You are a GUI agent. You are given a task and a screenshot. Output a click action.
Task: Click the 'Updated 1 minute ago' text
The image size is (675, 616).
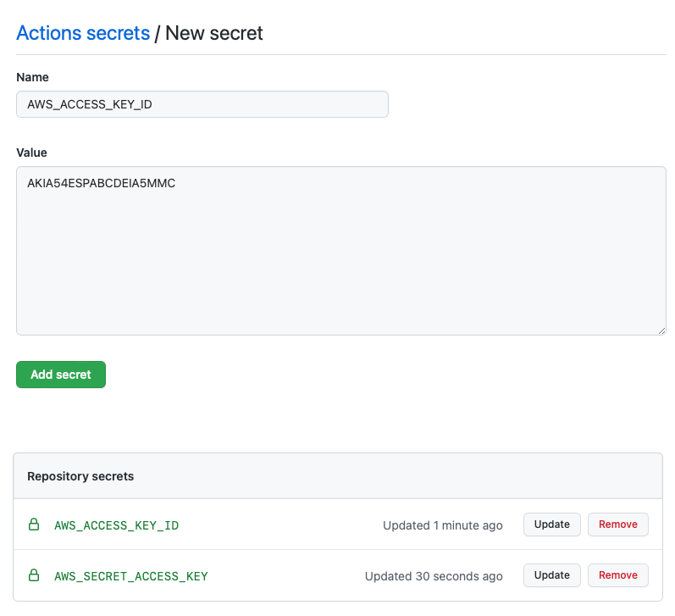[443, 525]
